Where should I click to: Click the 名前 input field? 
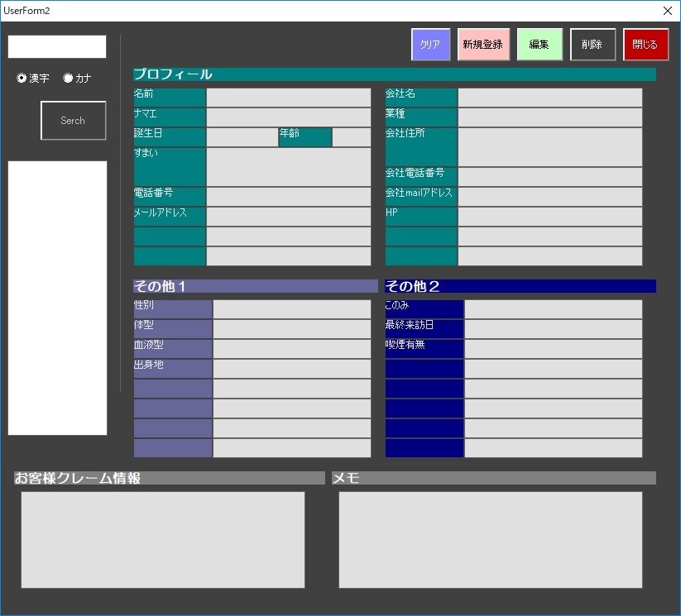tap(289, 98)
